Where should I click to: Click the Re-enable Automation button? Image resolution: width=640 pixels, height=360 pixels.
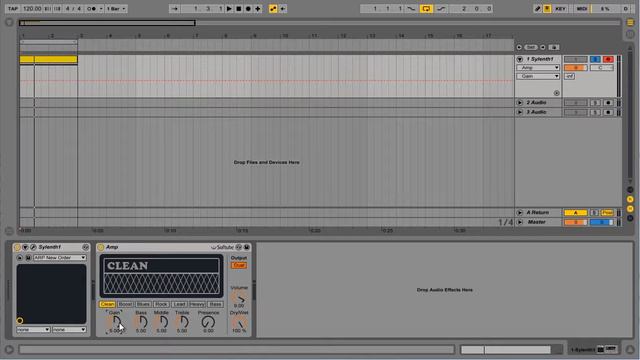(282, 9)
